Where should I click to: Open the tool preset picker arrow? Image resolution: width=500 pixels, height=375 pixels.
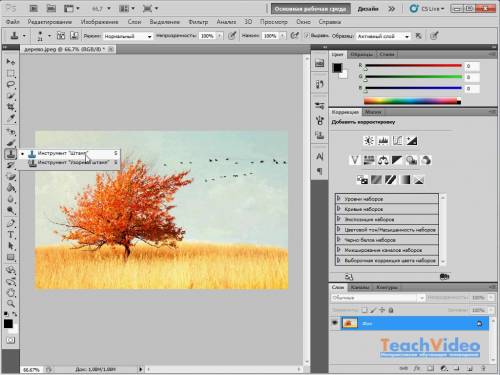coord(24,36)
